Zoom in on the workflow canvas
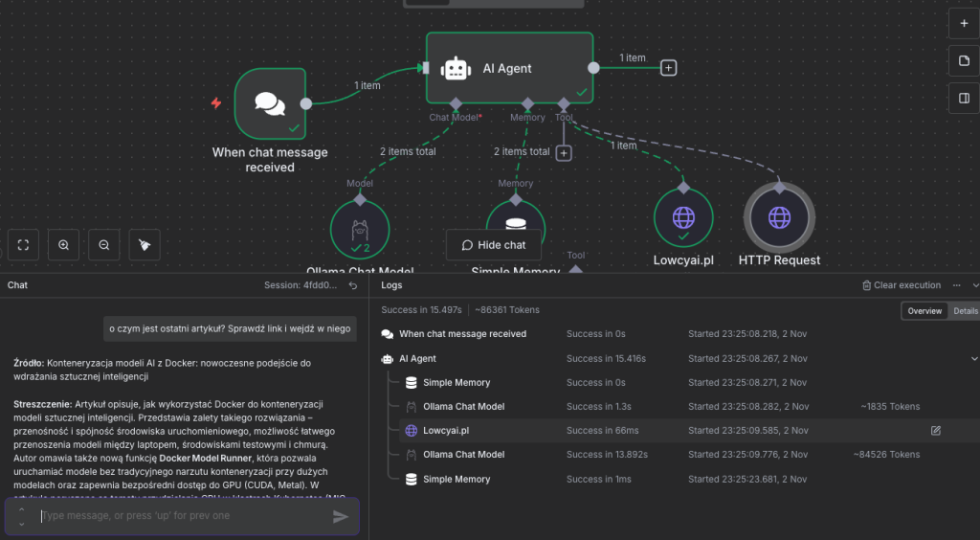The height and width of the screenshot is (540, 980). pos(64,245)
